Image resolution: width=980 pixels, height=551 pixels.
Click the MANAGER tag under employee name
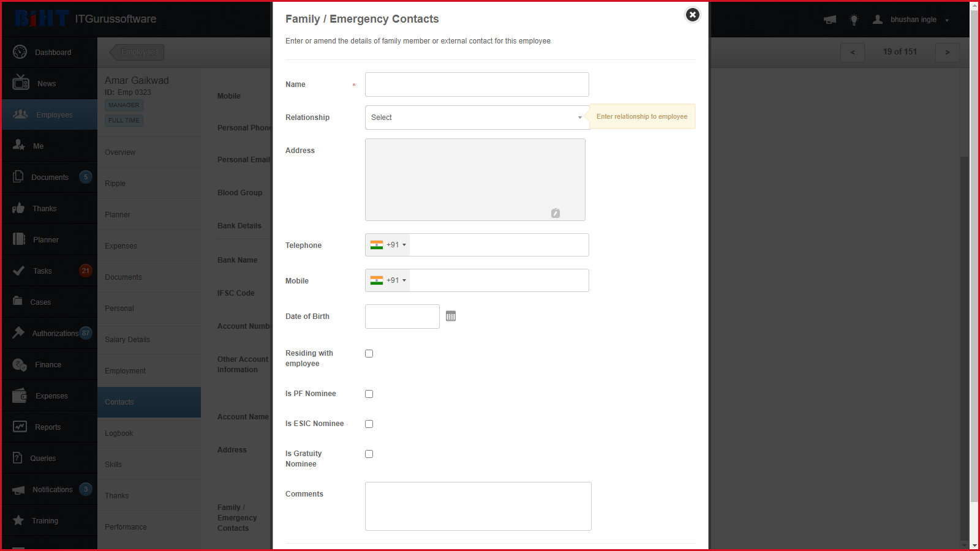click(x=124, y=105)
